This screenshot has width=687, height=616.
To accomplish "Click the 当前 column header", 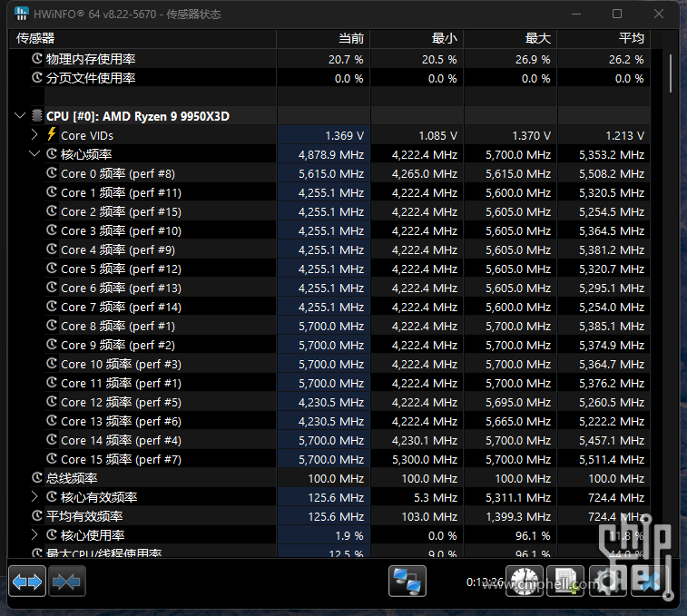I will click(323, 38).
